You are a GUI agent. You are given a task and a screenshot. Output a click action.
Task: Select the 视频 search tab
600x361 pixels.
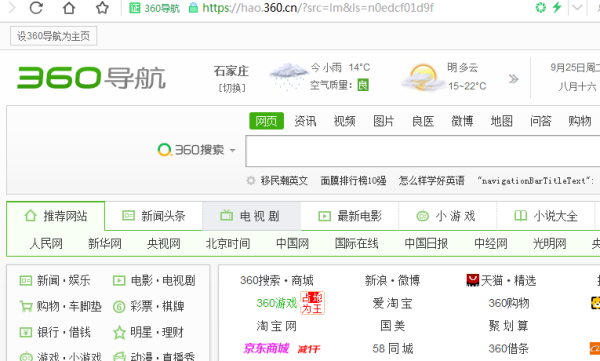tap(344, 121)
